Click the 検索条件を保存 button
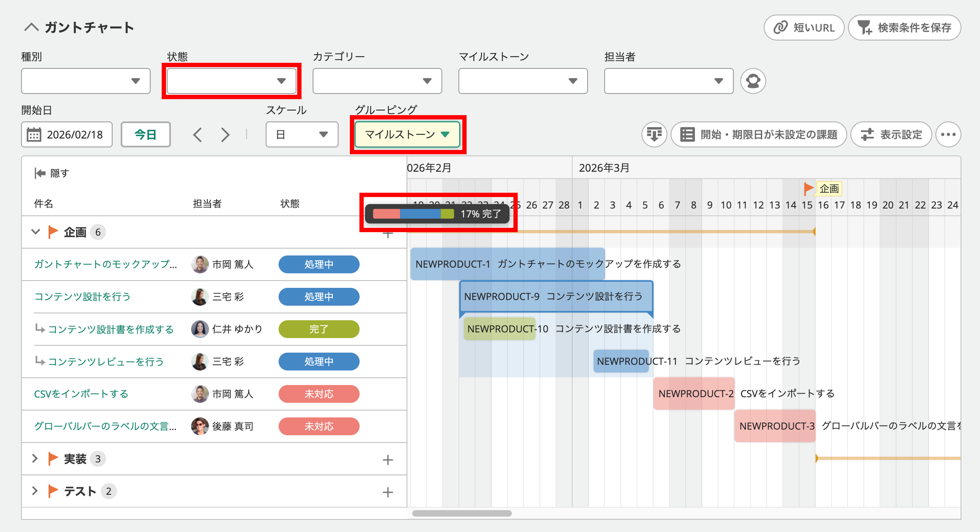 (904, 27)
